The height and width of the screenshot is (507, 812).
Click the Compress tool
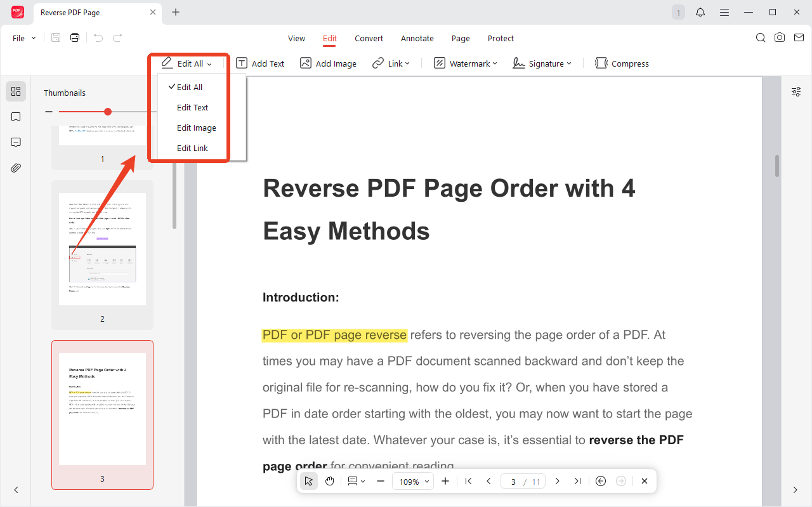[622, 63]
